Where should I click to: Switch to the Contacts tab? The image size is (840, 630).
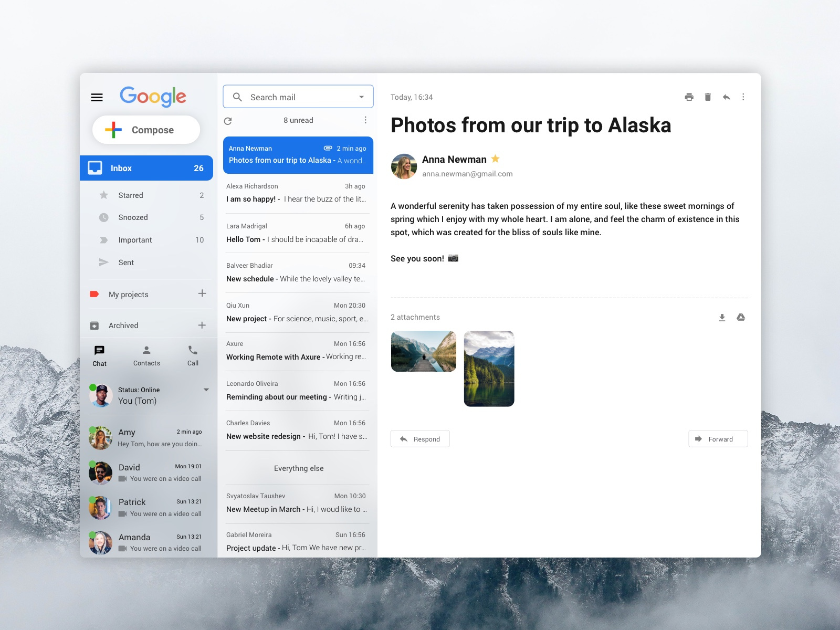tap(146, 355)
